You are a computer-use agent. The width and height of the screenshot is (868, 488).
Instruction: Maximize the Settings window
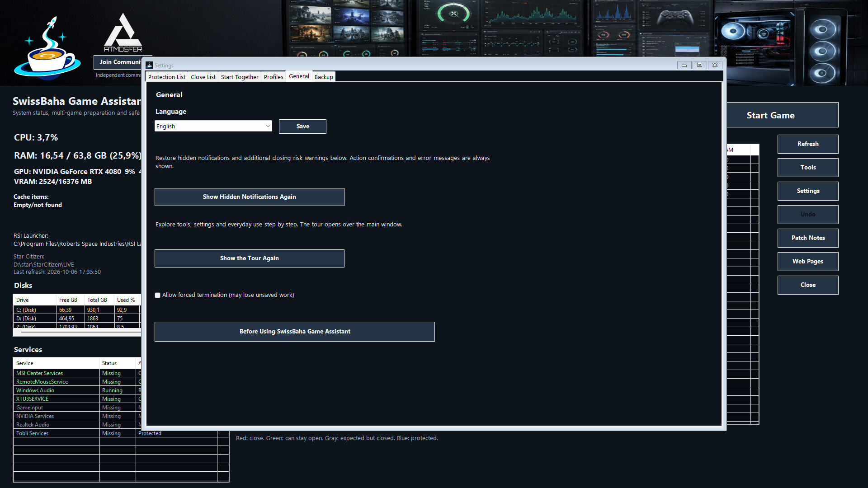[699, 65]
